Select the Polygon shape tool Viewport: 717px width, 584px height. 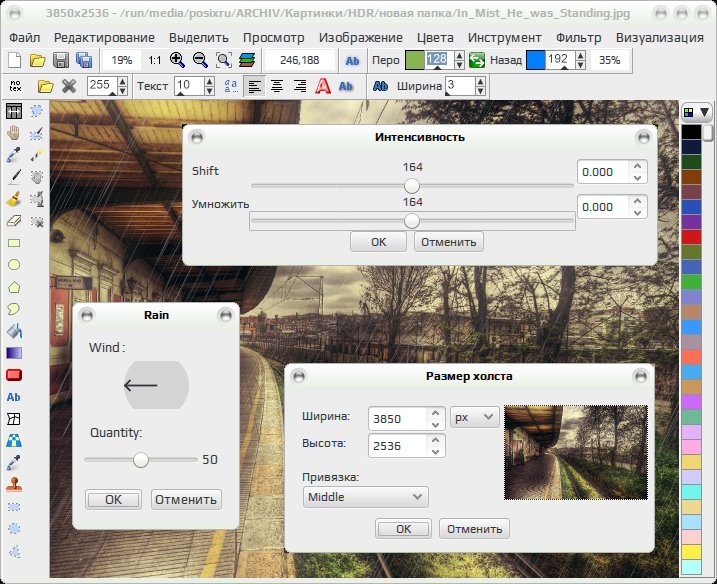(14, 287)
